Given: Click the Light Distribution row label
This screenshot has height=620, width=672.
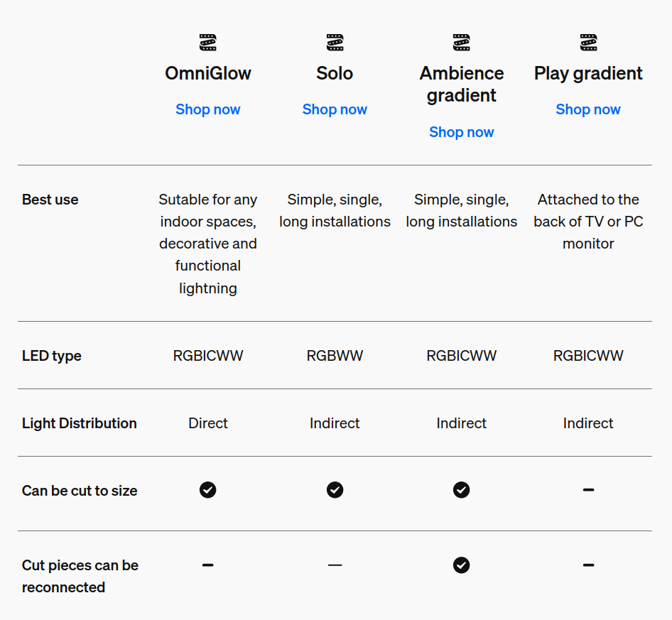Looking at the screenshot, I should 79,423.
